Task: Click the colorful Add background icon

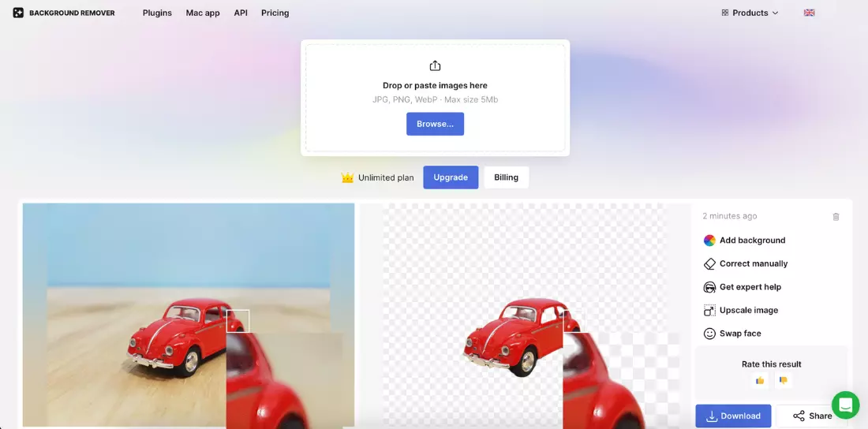Action: pos(709,241)
